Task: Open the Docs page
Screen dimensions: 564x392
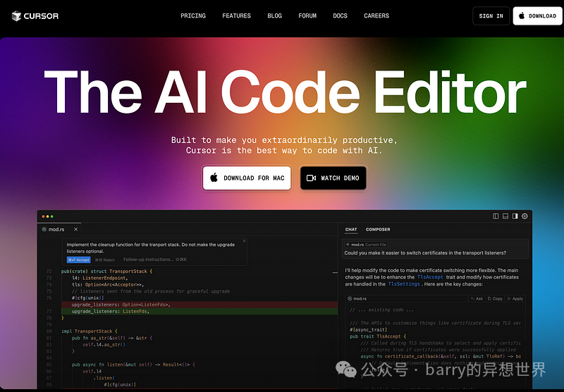Action: 340,16
